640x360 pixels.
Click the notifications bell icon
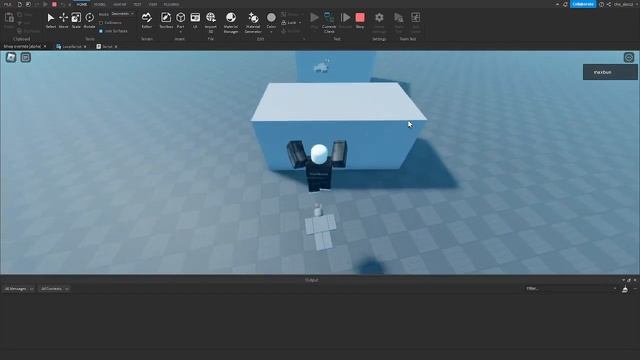(x=565, y=4)
